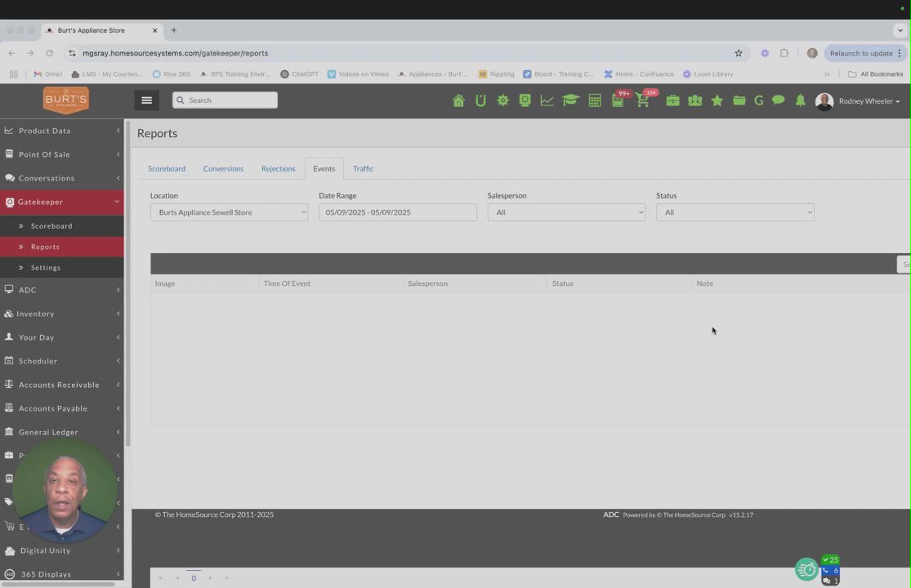911x588 pixels.
Task: Click the G icon in toolbar
Action: pos(759,100)
